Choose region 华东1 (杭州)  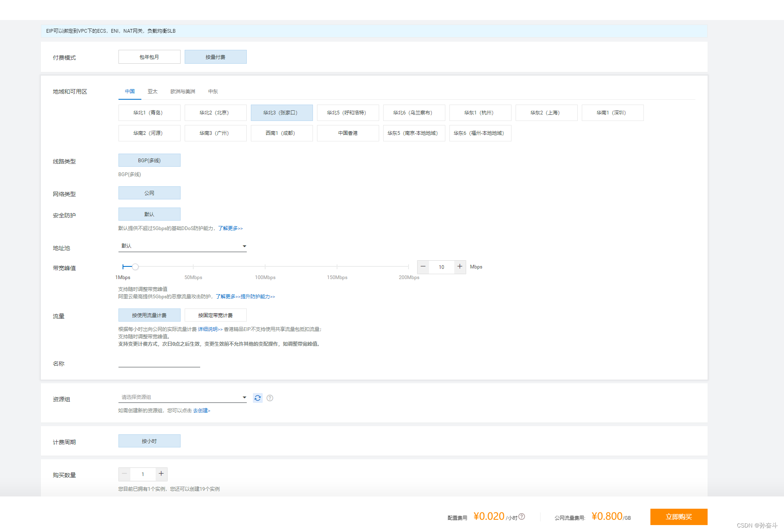point(480,113)
